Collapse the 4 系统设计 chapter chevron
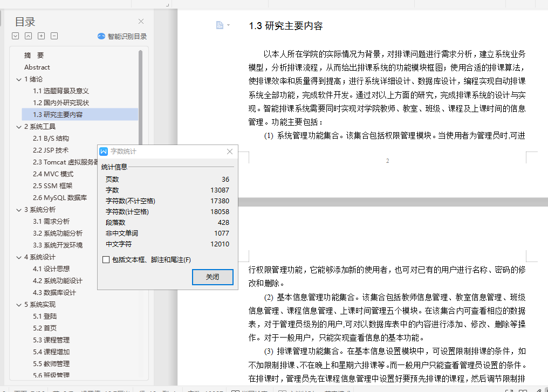 click(19, 258)
